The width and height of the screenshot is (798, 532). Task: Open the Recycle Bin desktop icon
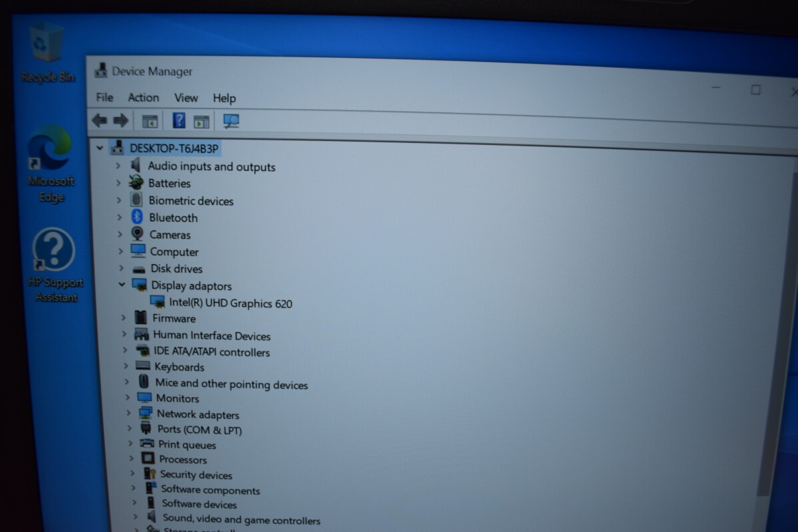click(47, 53)
